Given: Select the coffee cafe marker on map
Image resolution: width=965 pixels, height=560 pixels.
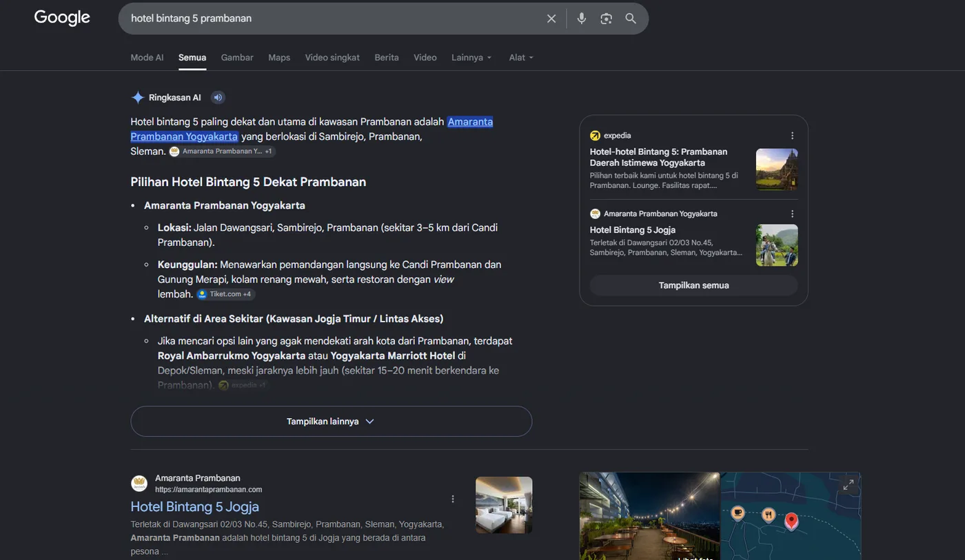Looking at the screenshot, I should [x=738, y=513].
